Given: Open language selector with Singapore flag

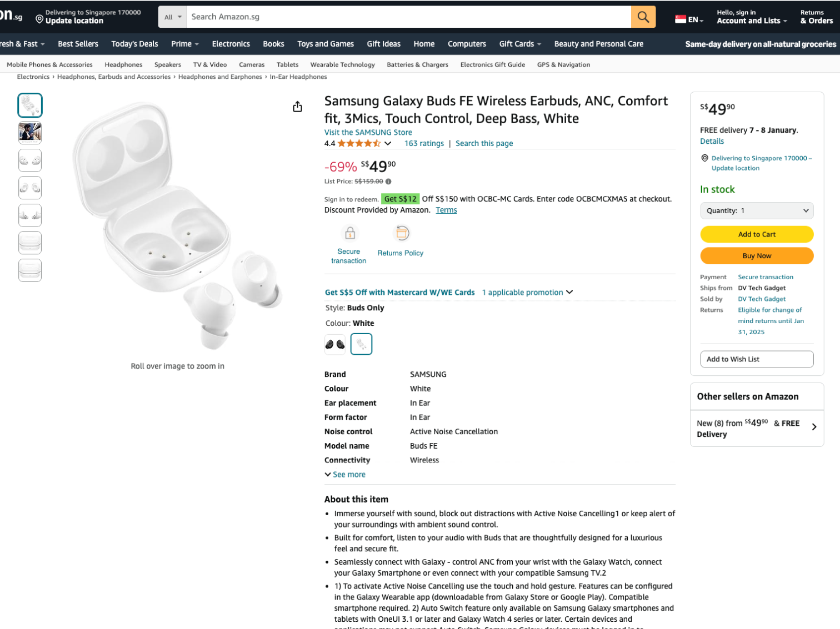Looking at the screenshot, I should point(689,19).
